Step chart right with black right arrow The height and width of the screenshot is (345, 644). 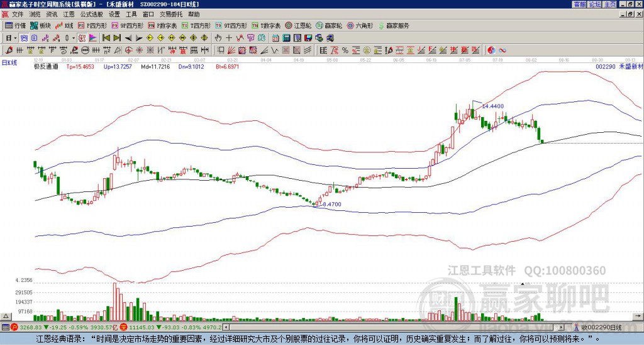click(139, 38)
